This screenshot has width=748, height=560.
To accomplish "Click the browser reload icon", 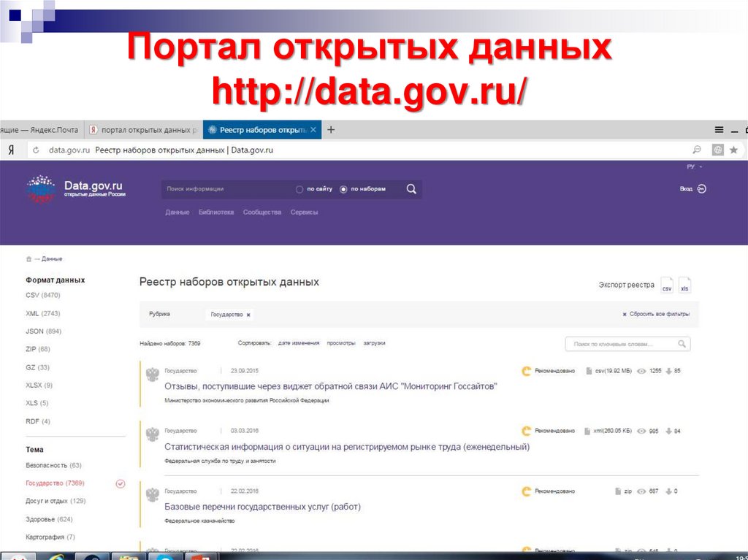I will 36,150.
